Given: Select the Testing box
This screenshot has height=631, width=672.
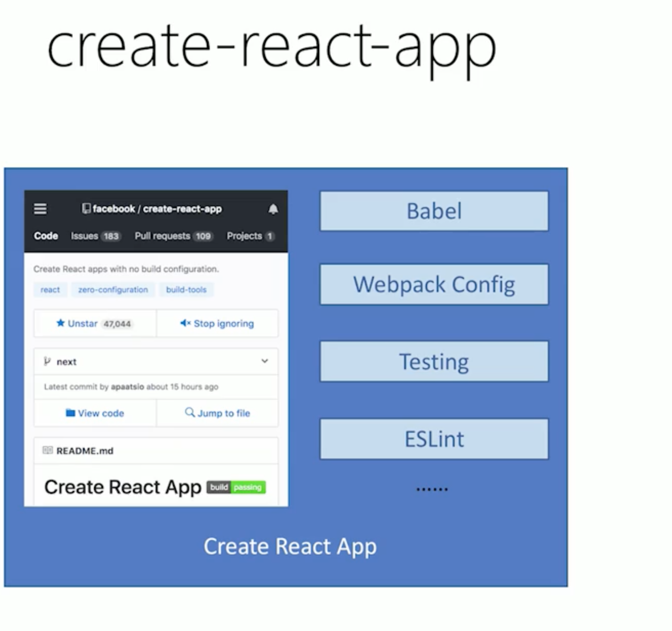Looking at the screenshot, I should (434, 361).
